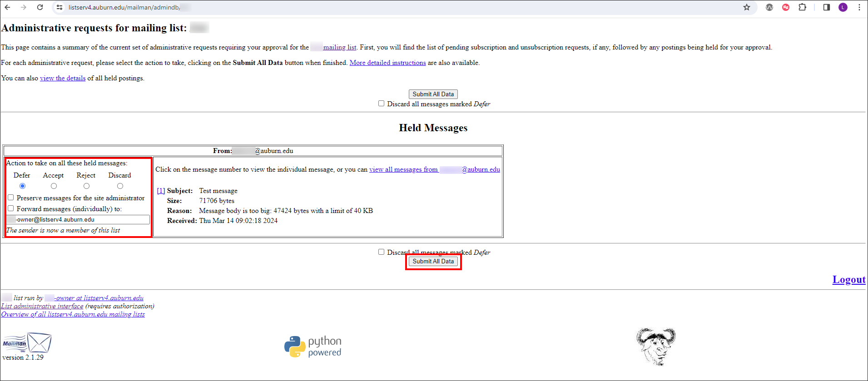Click the top Submit All Data button
The height and width of the screenshot is (381, 868).
point(433,94)
